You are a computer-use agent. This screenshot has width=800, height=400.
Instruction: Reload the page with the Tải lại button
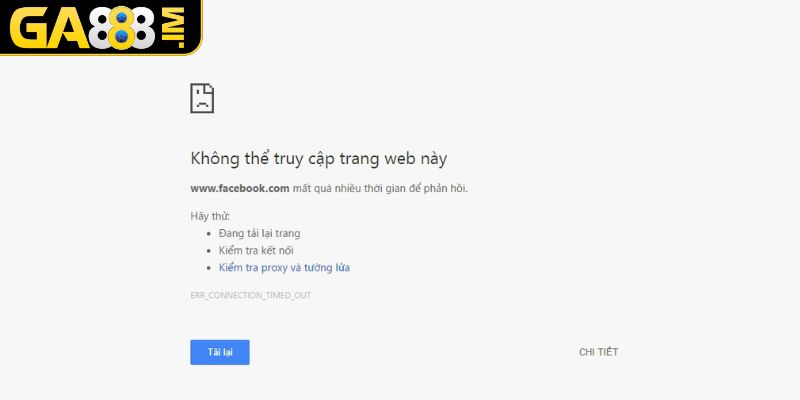[220, 352]
